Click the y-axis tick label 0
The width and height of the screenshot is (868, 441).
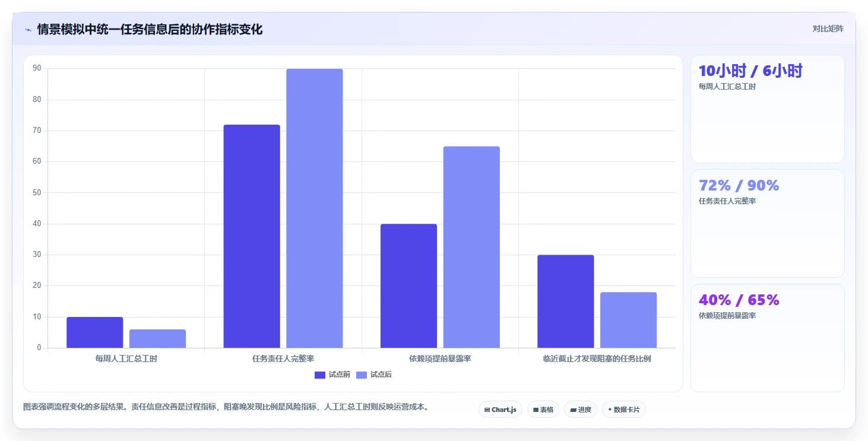tap(39, 348)
